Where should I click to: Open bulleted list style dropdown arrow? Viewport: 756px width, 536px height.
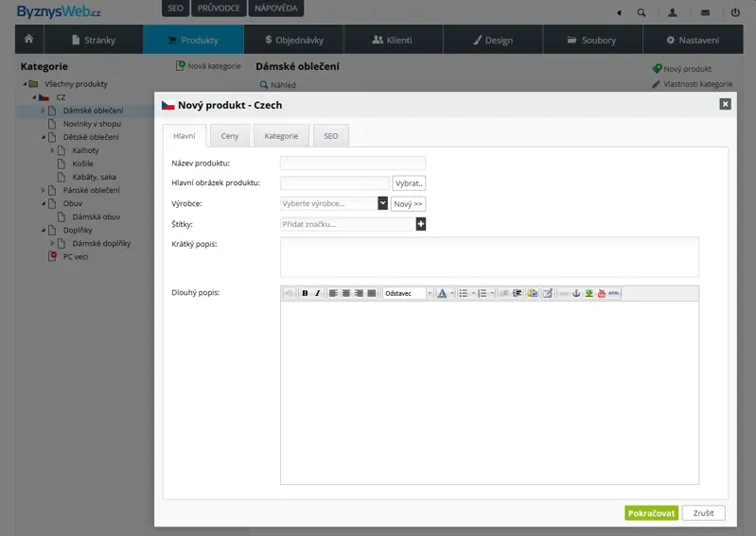click(x=473, y=293)
